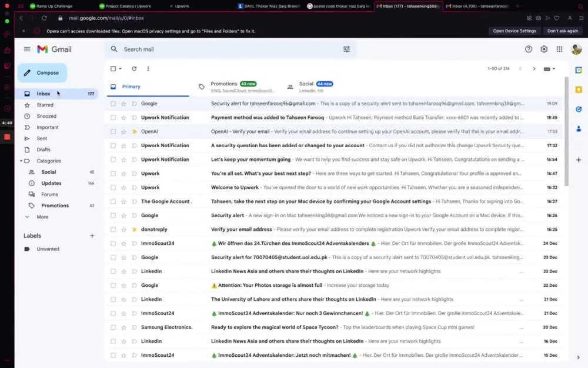
Task: Open the select conversations dropdown arrow
Action: pyautogui.click(x=120, y=69)
